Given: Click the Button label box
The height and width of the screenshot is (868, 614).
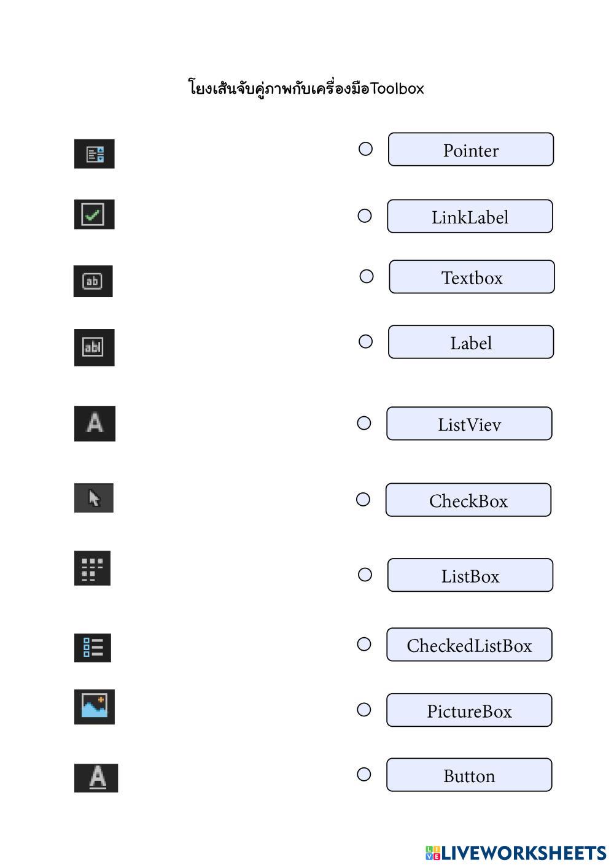Looking at the screenshot, I should coord(469,775).
